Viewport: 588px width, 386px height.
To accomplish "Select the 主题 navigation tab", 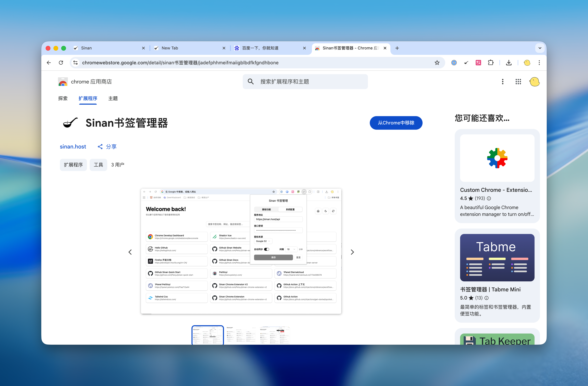I will pyautogui.click(x=113, y=98).
